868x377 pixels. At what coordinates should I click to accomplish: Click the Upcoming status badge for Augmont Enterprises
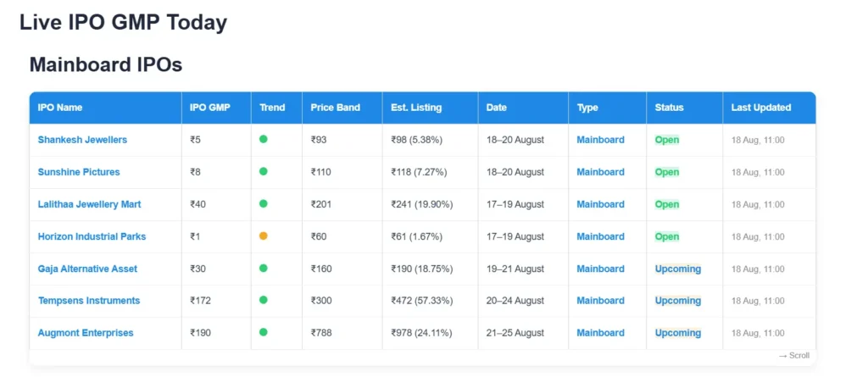click(x=678, y=333)
